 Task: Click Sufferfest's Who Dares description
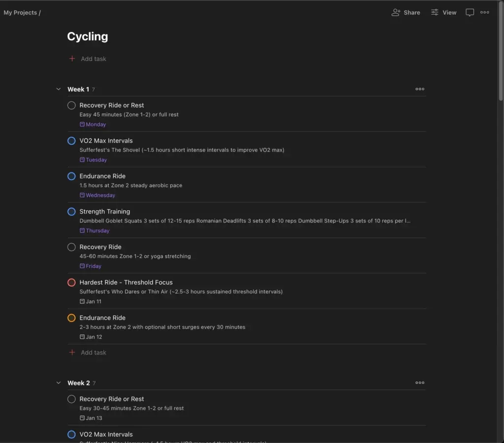pyautogui.click(x=181, y=291)
